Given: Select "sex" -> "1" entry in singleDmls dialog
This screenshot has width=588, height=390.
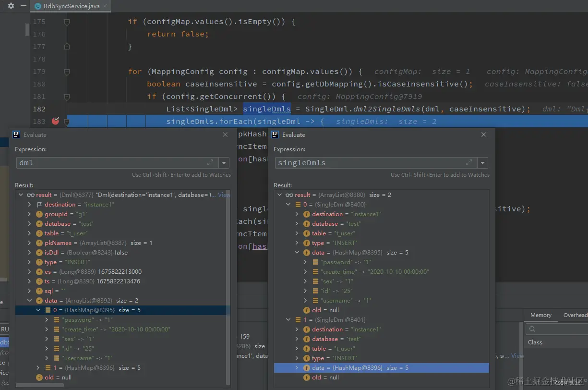Looking at the screenshot, I should (382, 281).
